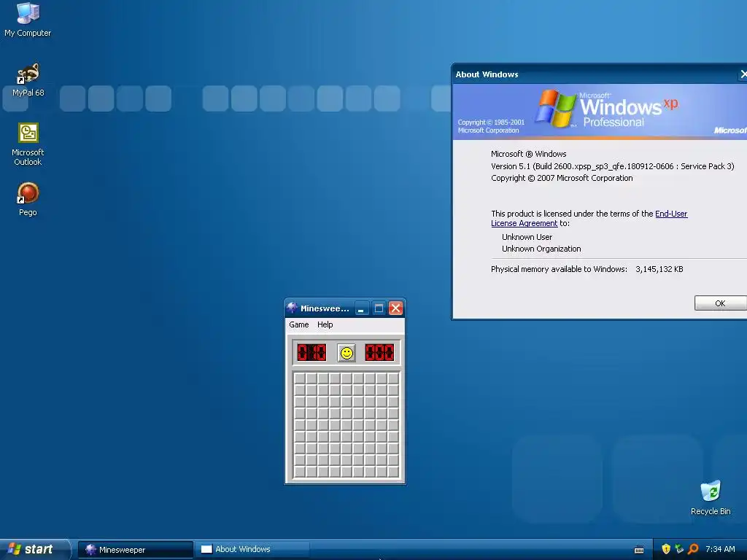This screenshot has height=560, width=747.
Task: Click the Unknown Organization text
Action: tap(541, 249)
